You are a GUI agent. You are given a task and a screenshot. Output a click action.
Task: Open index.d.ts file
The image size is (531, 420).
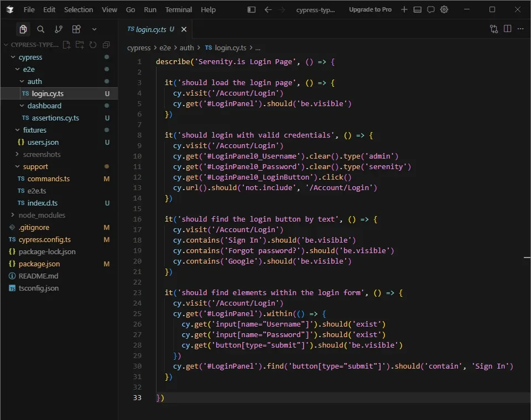[59, 203]
